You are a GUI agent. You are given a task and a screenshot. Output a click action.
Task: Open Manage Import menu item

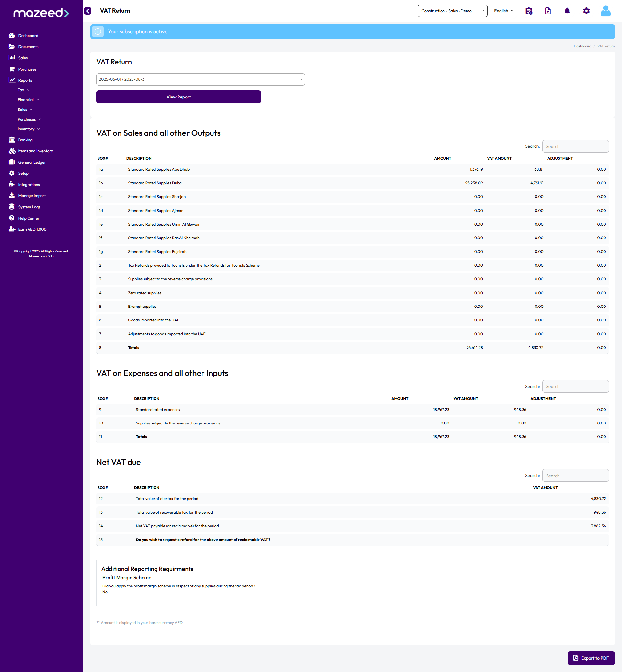[x=32, y=196]
